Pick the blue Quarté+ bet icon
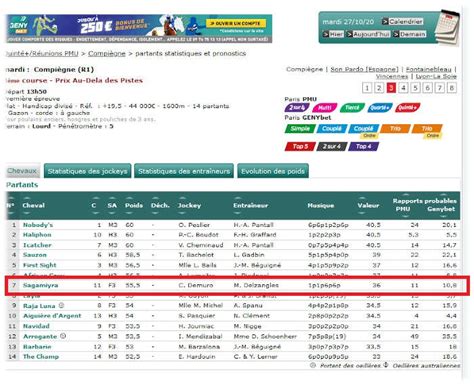Image resolution: width=474 pixels, height=385 pixels. (x=380, y=108)
